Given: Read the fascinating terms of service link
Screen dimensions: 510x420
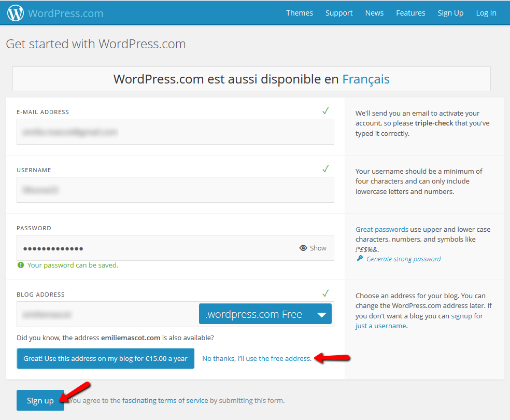Looking at the screenshot, I should [165, 400].
